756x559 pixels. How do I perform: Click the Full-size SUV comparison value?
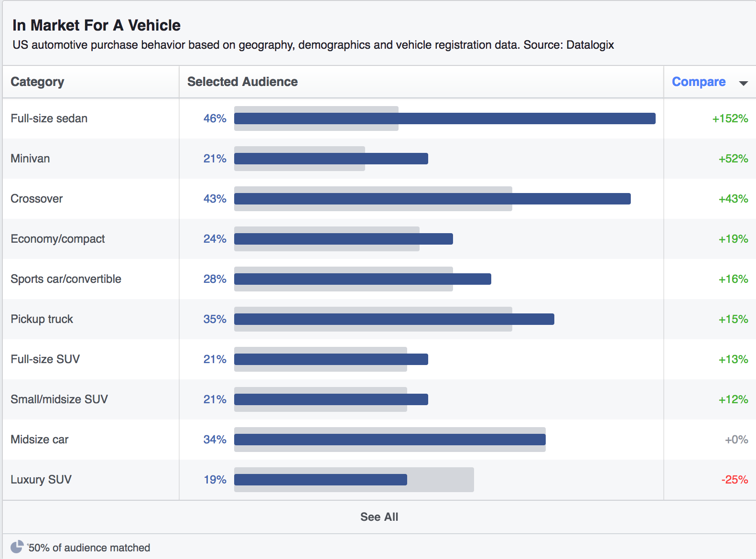(x=734, y=359)
